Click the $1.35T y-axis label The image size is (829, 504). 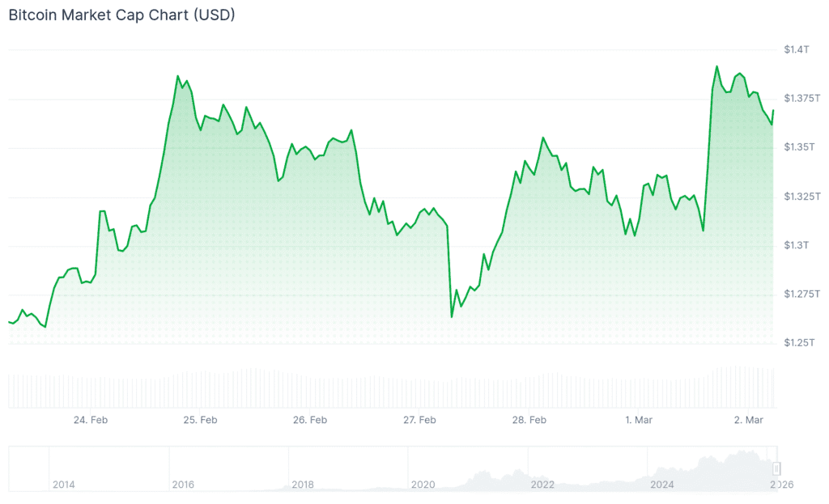coord(798,147)
